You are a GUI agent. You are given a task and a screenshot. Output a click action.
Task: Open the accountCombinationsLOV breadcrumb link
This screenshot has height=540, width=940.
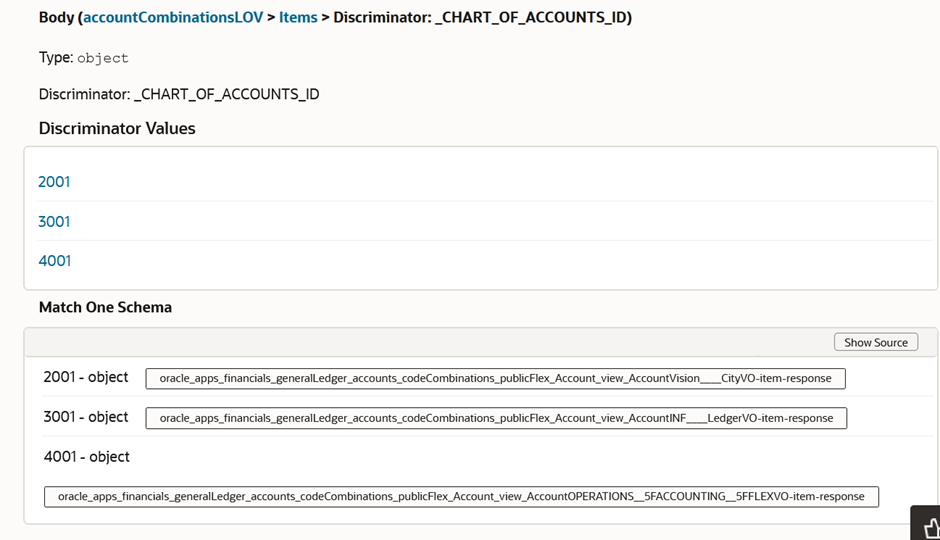[173, 17]
